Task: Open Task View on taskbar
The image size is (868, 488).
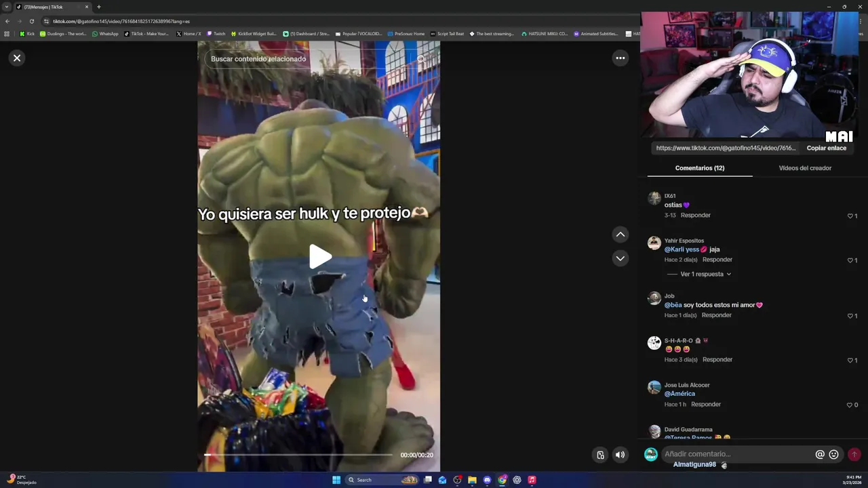Action: click(x=428, y=480)
